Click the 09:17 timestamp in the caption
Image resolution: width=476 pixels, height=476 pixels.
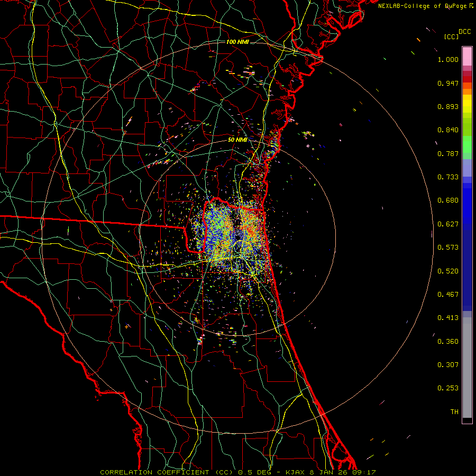[364, 472]
